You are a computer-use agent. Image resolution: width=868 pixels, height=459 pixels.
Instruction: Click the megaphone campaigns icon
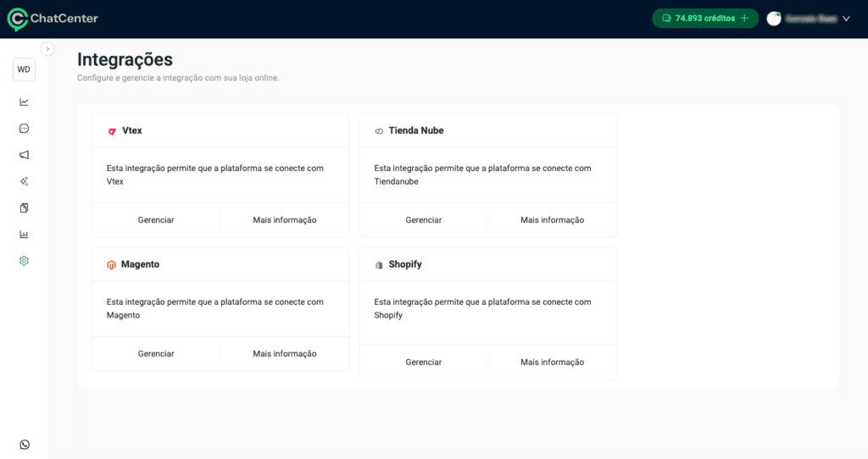24,155
